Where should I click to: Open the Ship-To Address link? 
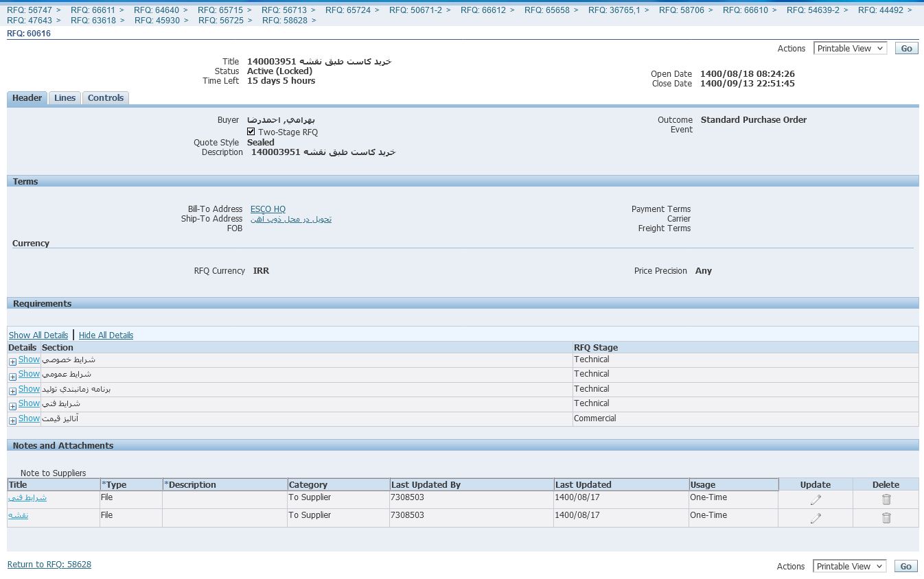click(x=291, y=219)
